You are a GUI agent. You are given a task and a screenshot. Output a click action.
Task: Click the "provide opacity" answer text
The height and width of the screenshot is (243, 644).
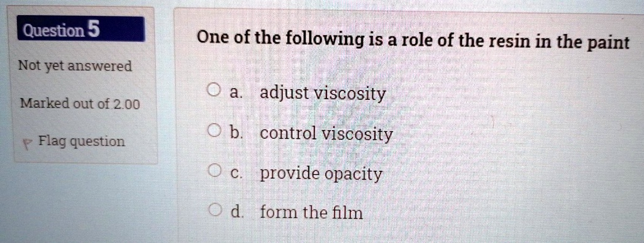[321, 175]
